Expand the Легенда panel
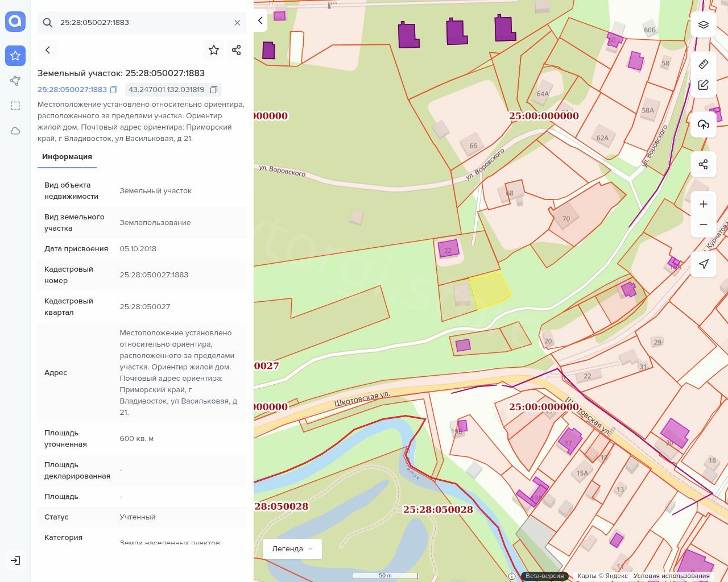This screenshot has width=728, height=582. [x=292, y=549]
